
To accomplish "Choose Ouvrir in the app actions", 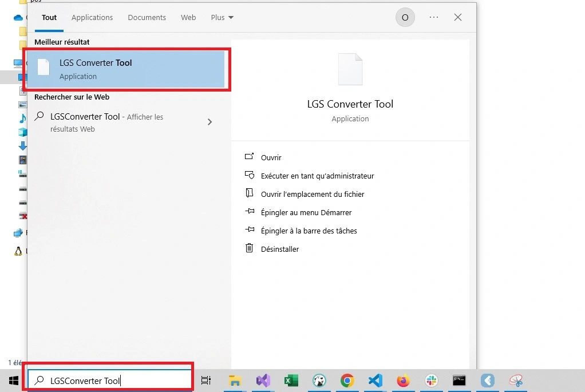I will pos(271,157).
